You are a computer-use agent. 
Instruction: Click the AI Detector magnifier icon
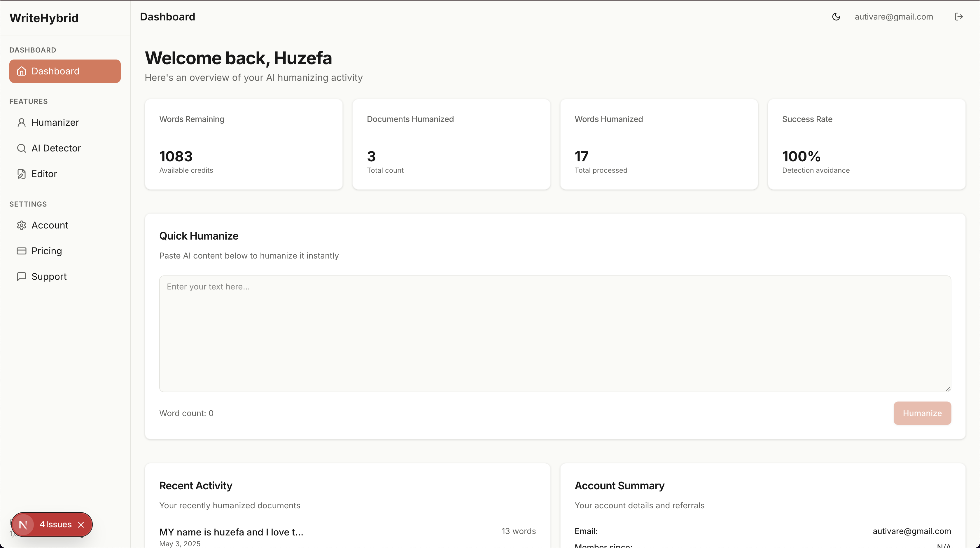pos(22,148)
